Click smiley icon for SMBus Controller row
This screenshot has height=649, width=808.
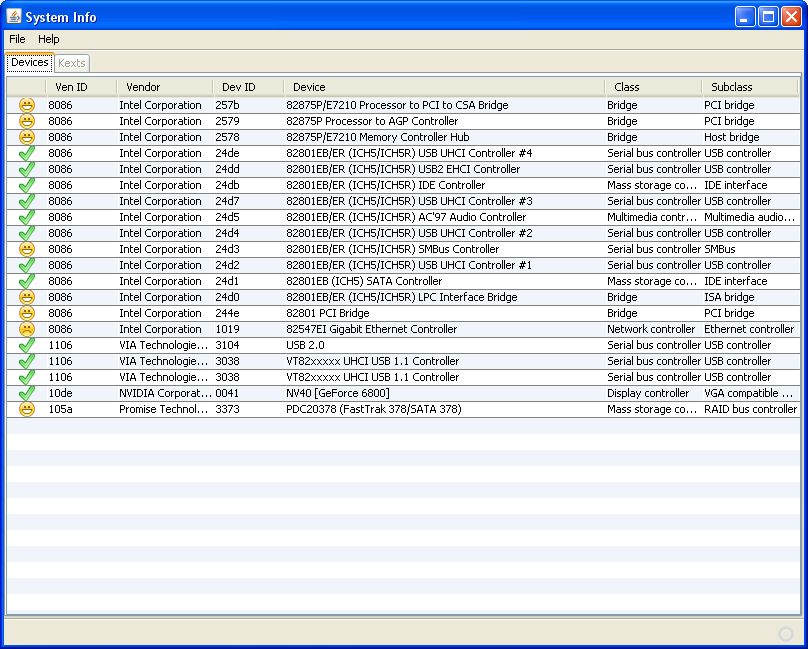(27, 249)
